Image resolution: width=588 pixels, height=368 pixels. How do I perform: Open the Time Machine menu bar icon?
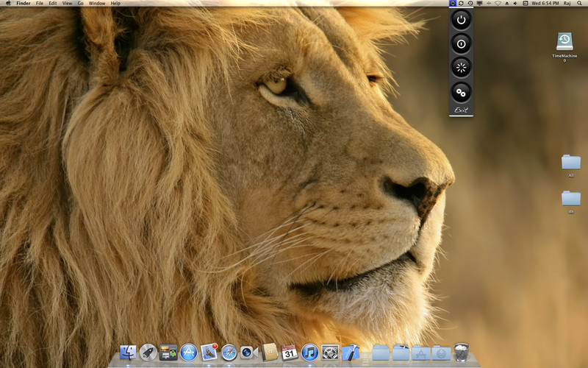tap(470, 4)
